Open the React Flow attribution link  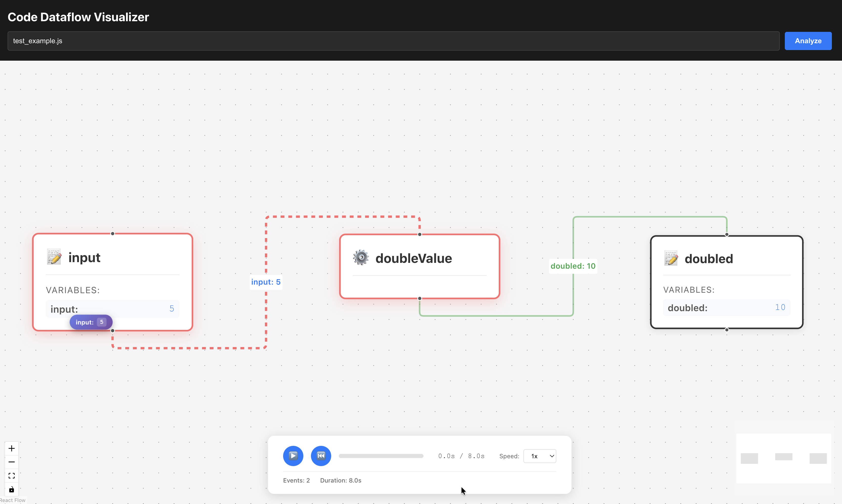click(x=13, y=500)
